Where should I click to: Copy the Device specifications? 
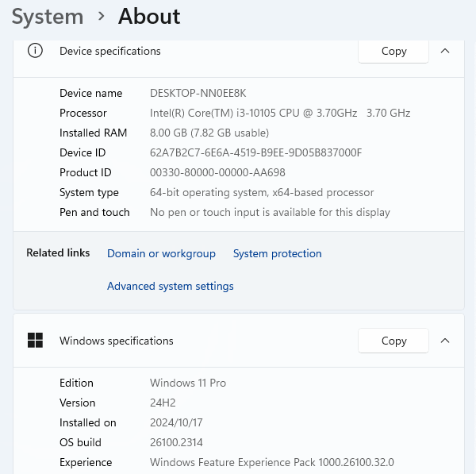[x=393, y=51]
